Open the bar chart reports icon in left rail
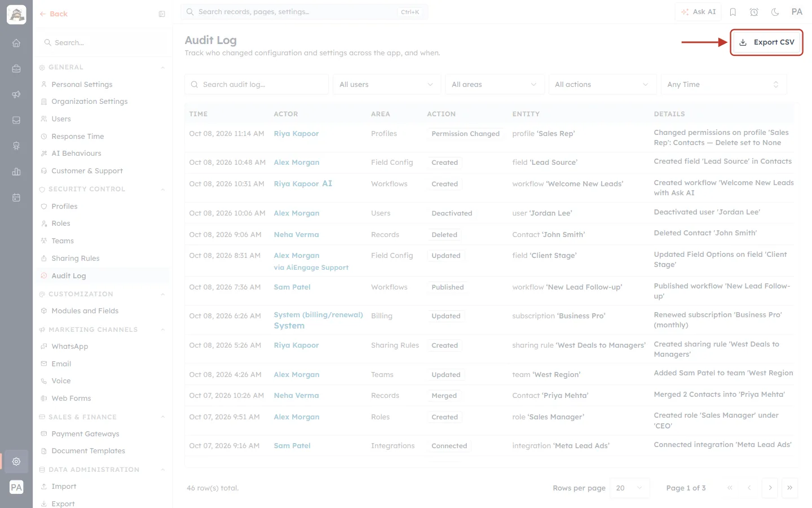This screenshot has height=508, width=812. coord(16,172)
